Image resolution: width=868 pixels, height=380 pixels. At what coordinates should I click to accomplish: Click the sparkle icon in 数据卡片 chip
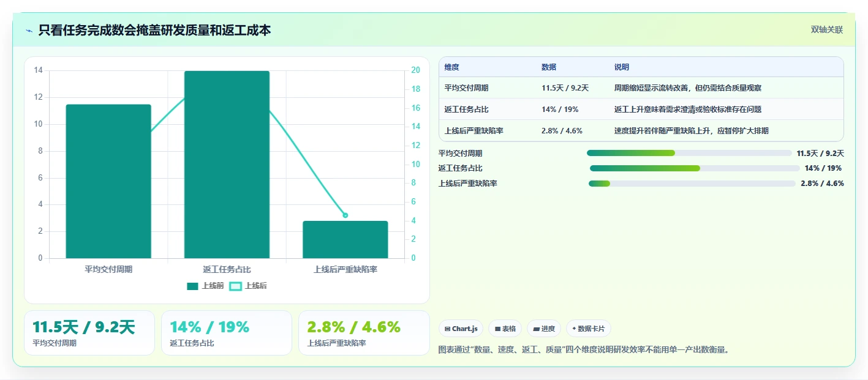point(574,329)
